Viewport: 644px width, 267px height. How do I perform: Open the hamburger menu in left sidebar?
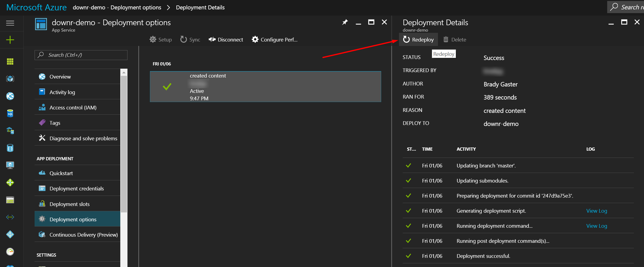[x=10, y=23]
